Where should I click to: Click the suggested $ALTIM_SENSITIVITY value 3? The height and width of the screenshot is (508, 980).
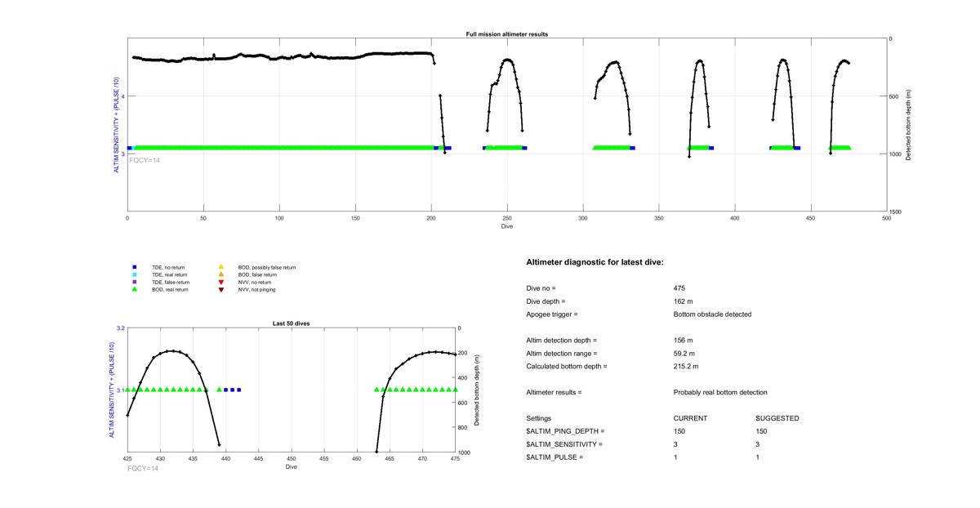(758, 444)
